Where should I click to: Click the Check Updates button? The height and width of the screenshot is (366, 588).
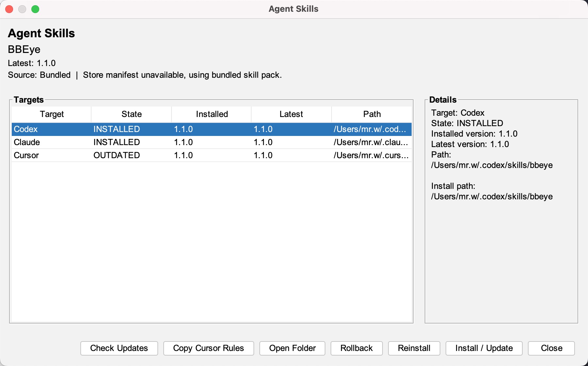coord(119,348)
